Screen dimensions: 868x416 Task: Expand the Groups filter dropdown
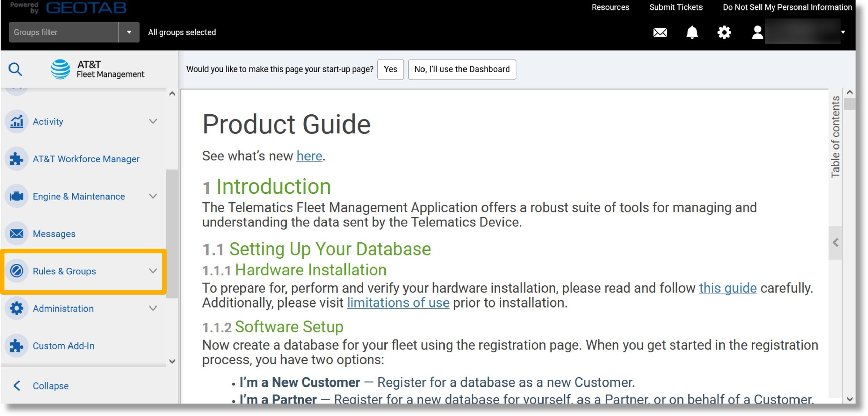[x=128, y=32]
